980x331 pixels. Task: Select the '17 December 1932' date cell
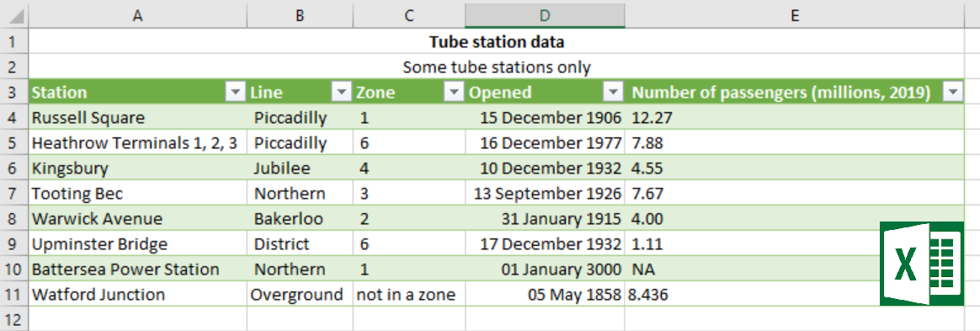pyautogui.click(x=545, y=243)
